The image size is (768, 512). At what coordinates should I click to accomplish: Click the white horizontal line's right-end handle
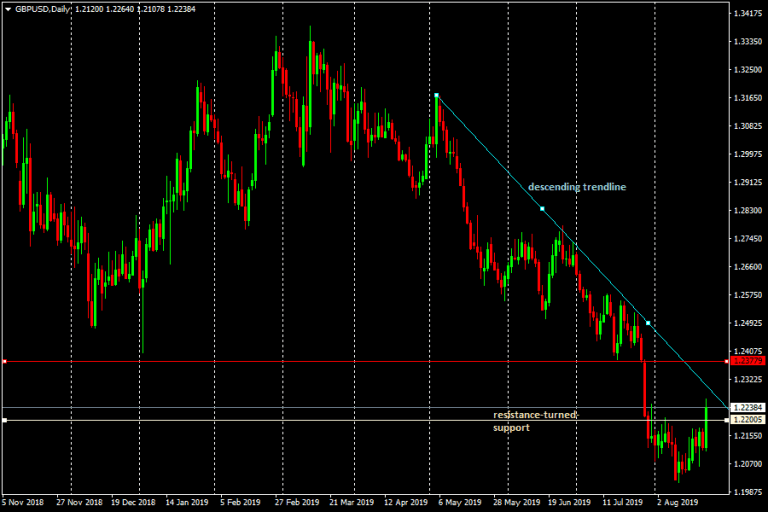pos(725,420)
